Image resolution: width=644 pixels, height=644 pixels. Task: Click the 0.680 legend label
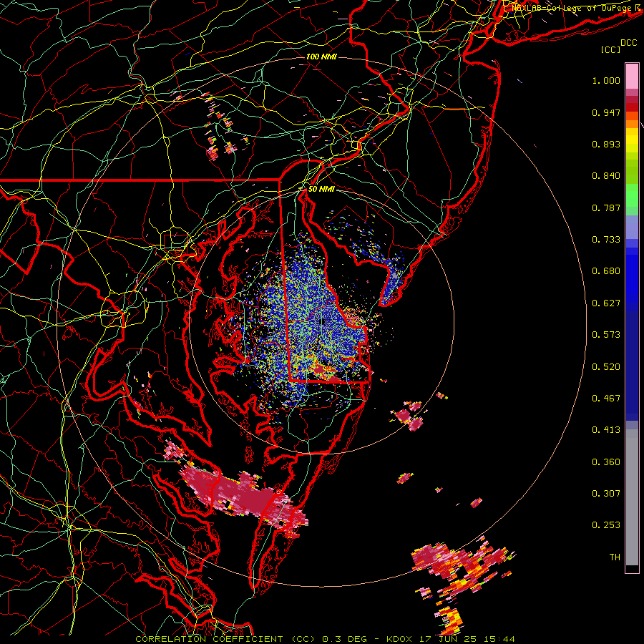(606, 271)
